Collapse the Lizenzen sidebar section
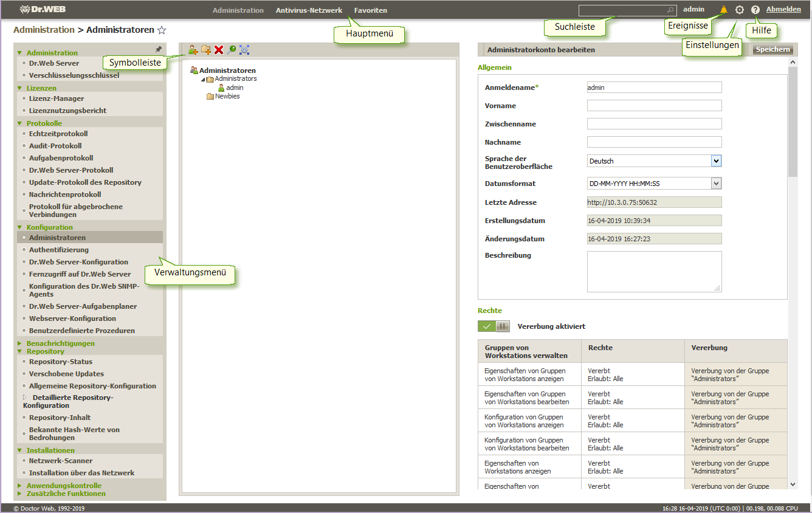 tap(19, 88)
